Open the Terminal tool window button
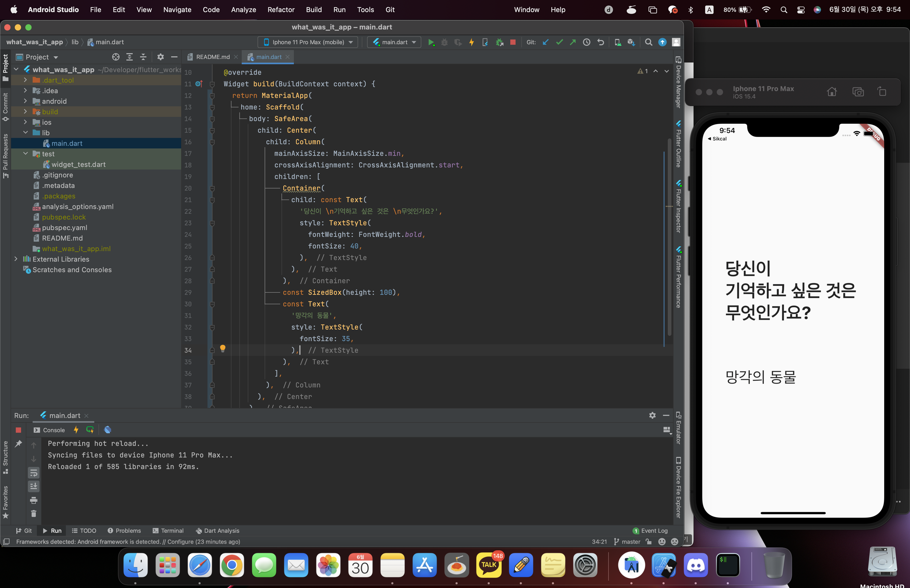The width and height of the screenshot is (910, 588). (168, 531)
